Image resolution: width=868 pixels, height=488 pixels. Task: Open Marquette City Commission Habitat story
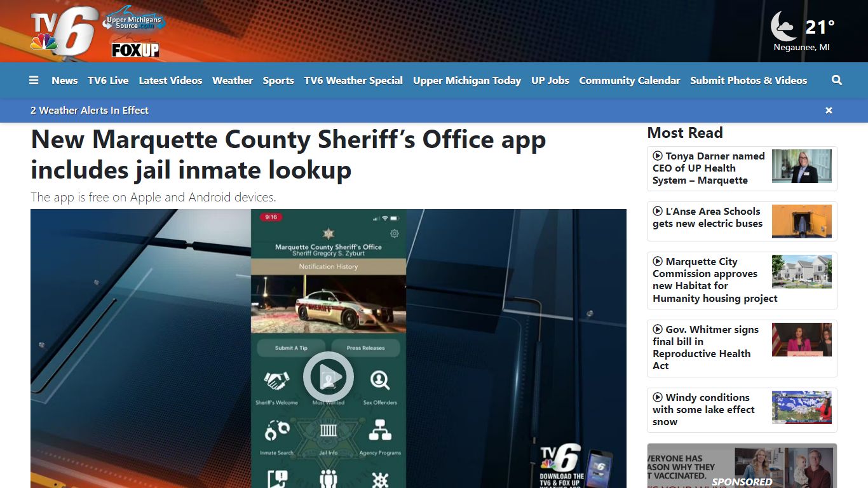point(715,280)
